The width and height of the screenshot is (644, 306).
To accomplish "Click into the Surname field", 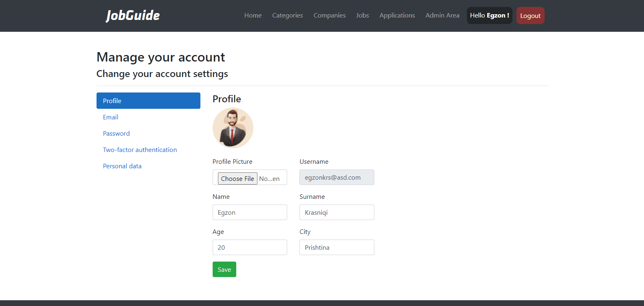I will pos(336,212).
